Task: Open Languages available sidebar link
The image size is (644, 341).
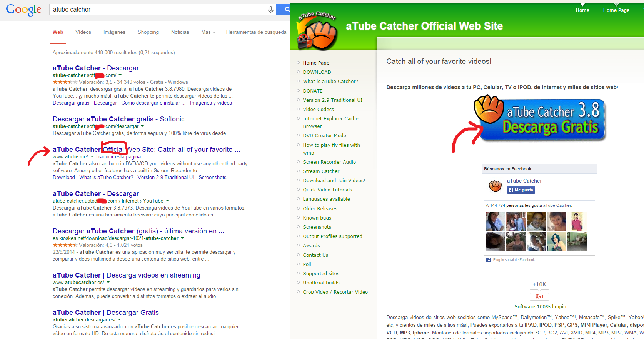Action: (x=326, y=199)
